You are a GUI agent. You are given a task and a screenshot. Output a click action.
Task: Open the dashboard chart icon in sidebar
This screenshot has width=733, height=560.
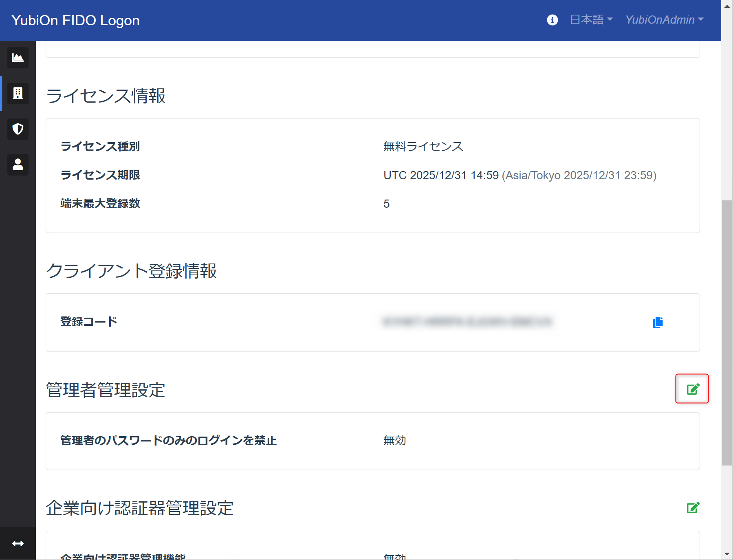point(18,57)
